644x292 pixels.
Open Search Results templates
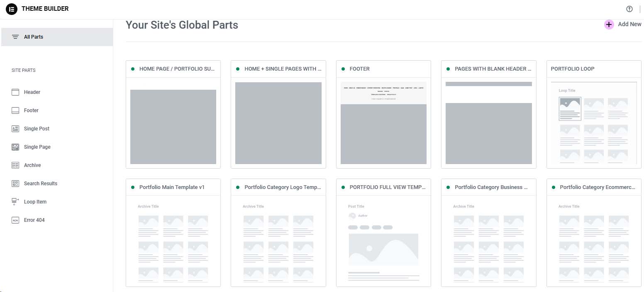[41, 184]
